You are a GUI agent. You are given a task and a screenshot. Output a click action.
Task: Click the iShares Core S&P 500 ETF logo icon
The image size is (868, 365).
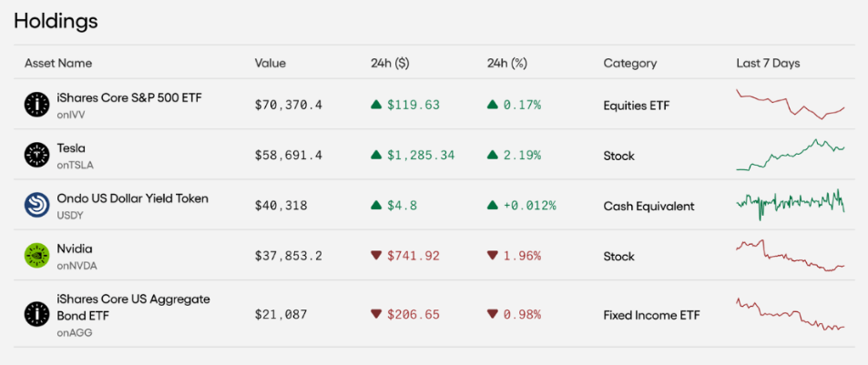(x=36, y=105)
